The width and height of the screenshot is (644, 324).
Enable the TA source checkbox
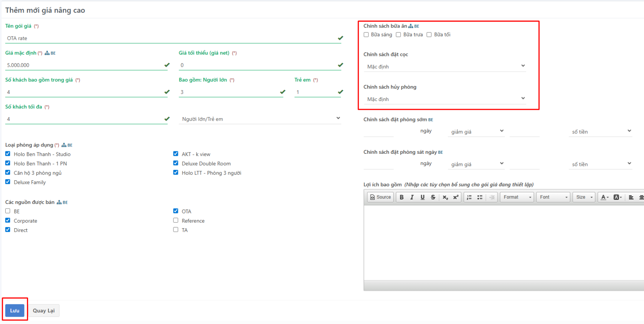(175, 229)
